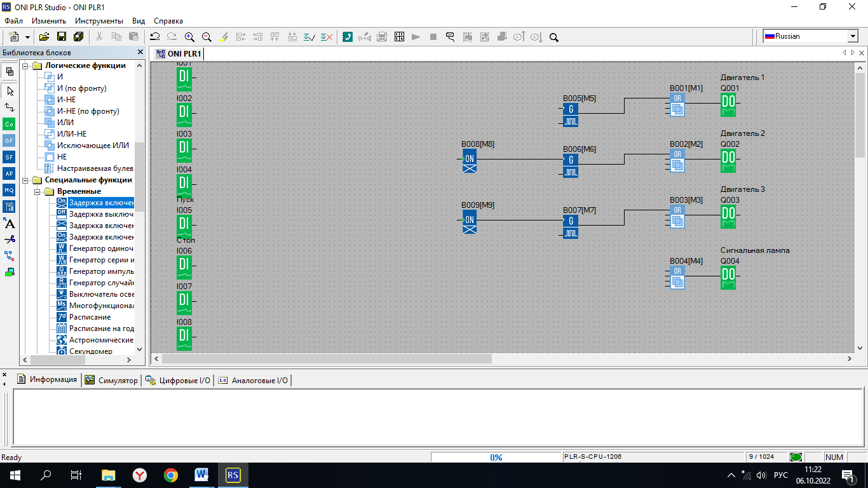Save the project with the floppy icon

[62, 37]
